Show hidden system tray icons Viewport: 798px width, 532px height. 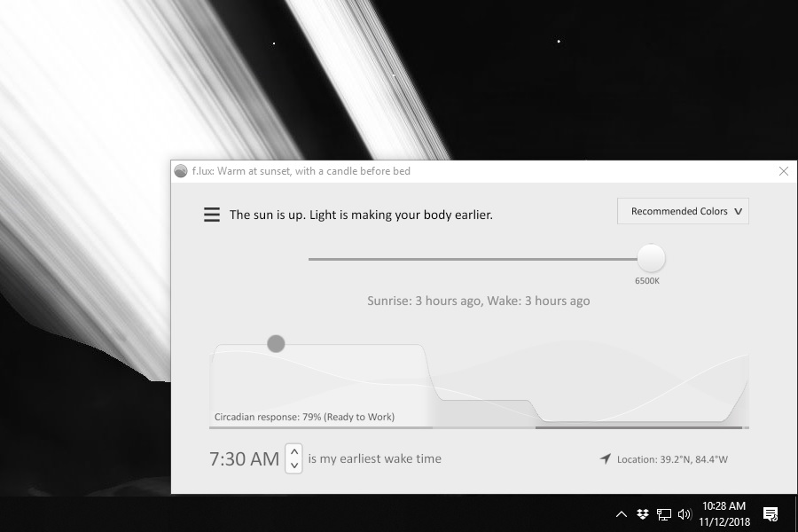pyautogui.click(x=622, y=514)
